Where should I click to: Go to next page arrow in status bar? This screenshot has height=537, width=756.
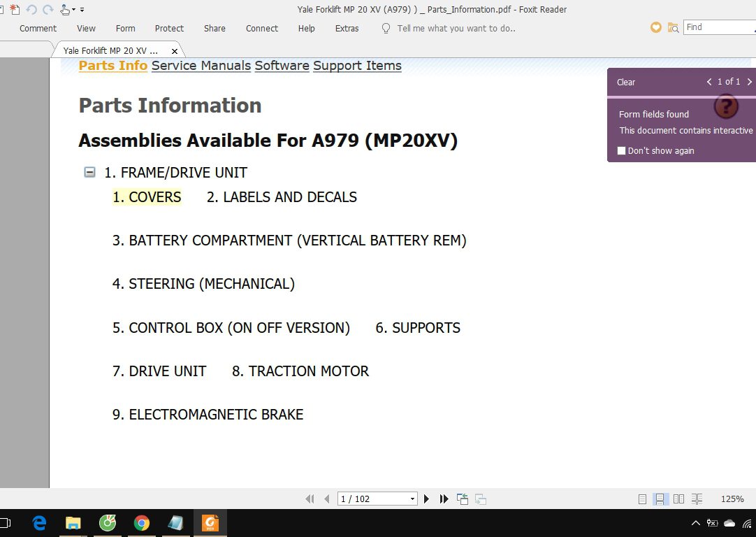click(426, 499)
